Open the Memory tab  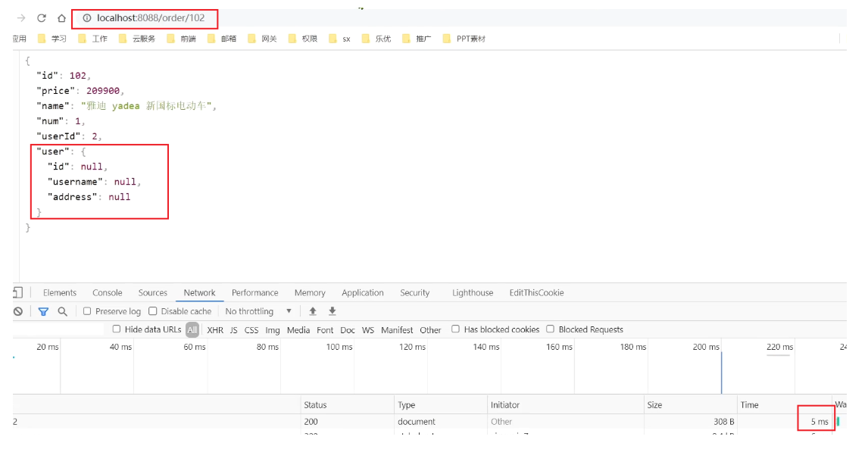(310, 293)
